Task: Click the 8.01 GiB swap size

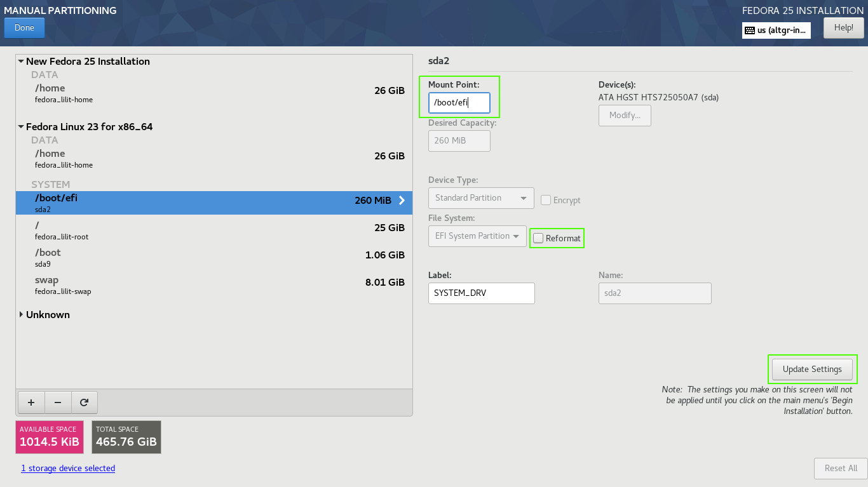Action: pyautogui.click(x=385, y=283)
